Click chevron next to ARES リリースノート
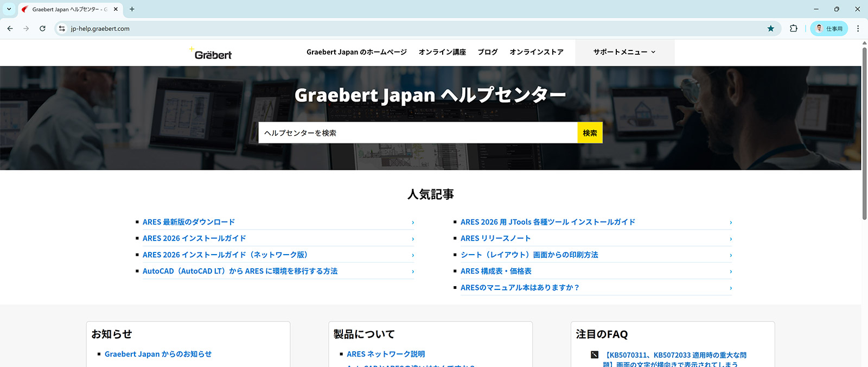 (731, 239)
